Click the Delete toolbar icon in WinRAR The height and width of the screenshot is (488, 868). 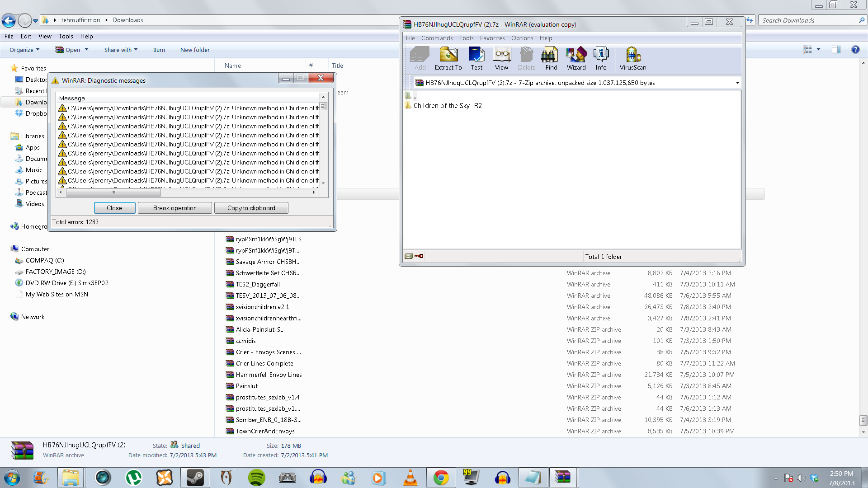click(x=527, y=59)
